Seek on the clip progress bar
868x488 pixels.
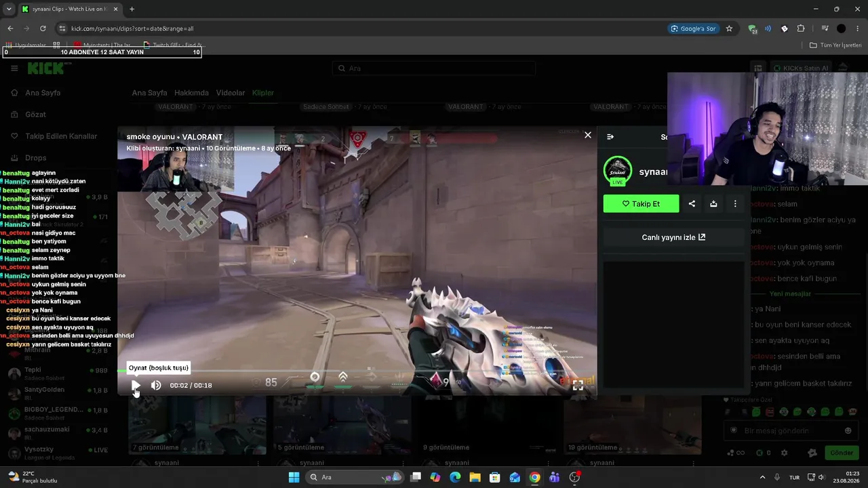point(357,371)
